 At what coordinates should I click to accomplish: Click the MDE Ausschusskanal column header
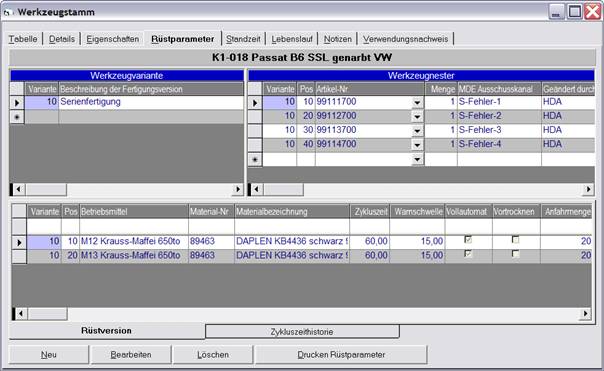coord(499,89)
